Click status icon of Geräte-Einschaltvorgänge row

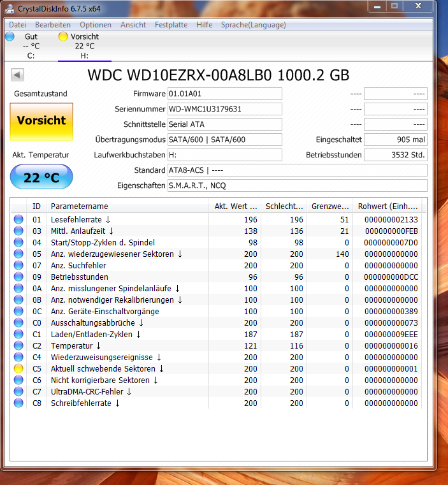click(18, 311)
